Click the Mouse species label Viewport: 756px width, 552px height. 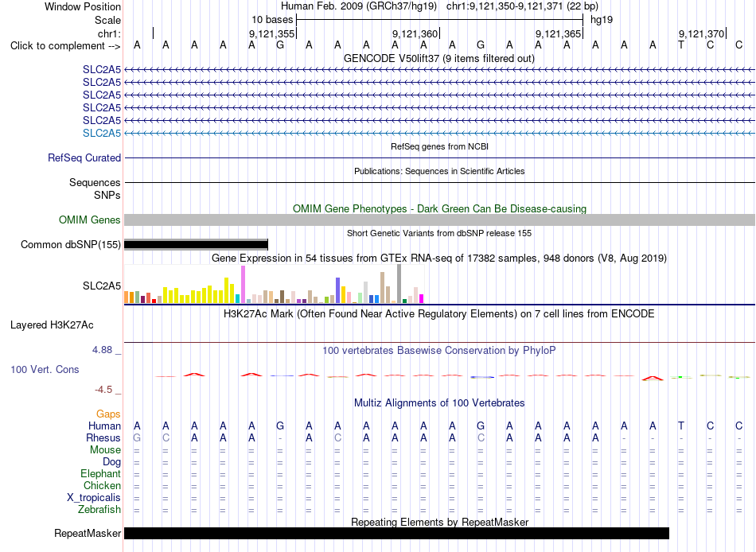pos(105,450)
